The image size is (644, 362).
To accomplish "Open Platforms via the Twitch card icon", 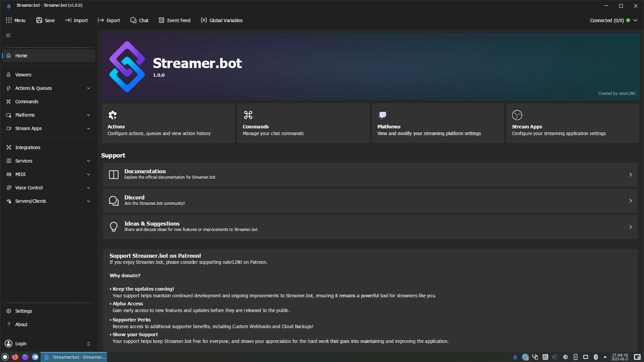I will (382, 115).
